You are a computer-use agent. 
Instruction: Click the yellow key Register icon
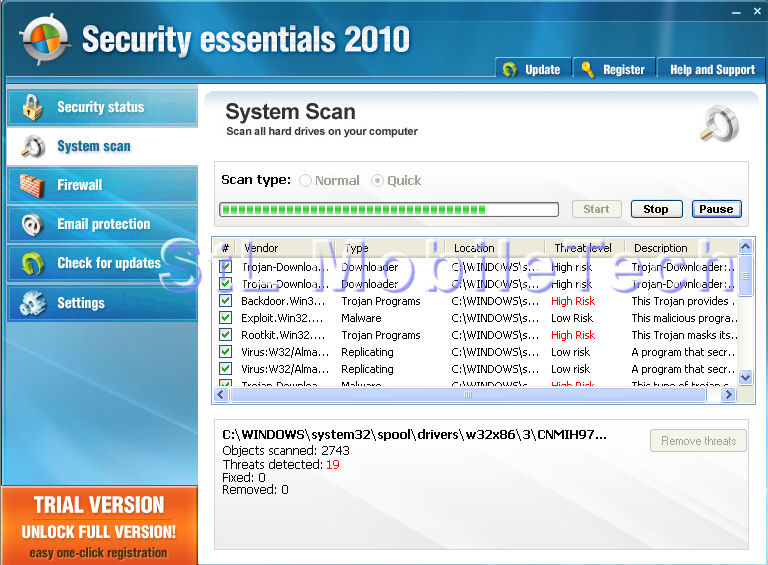click(x=587, y=70)
